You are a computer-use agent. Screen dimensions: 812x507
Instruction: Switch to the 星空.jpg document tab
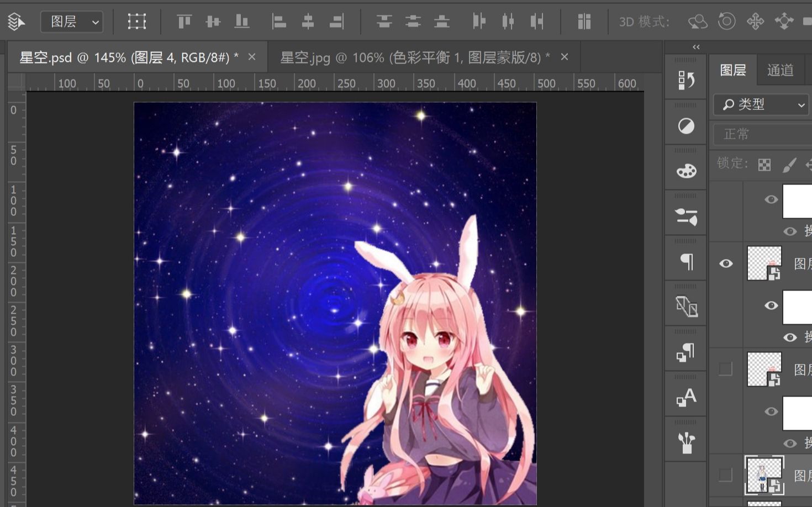(415, 57)
